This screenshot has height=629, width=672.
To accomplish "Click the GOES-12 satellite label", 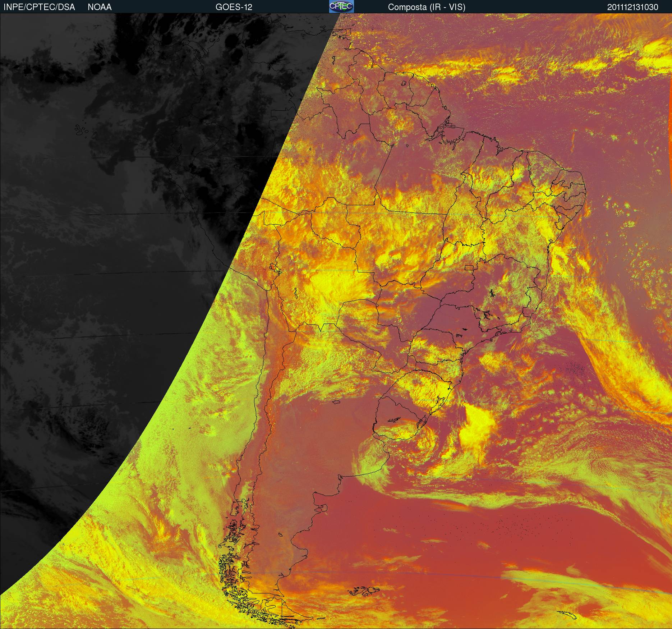I will [x=234, y=7].
